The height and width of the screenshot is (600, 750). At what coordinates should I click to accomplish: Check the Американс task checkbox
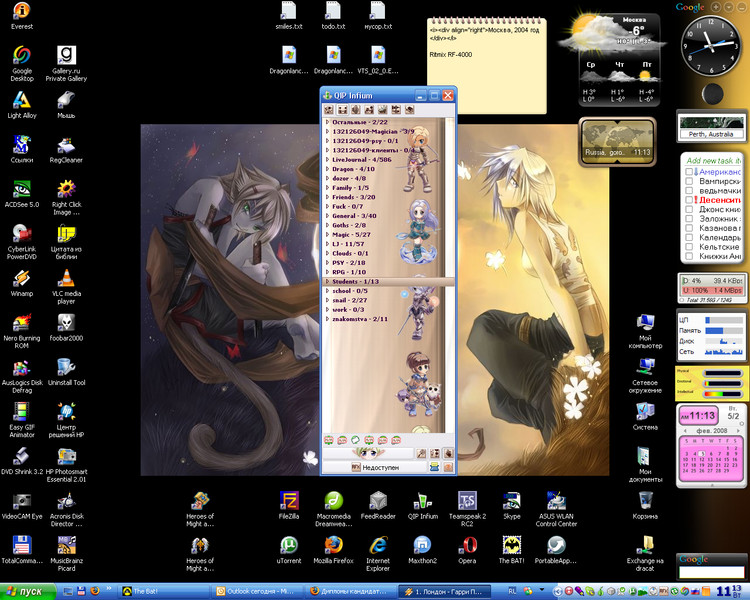[x=689, y=171]
